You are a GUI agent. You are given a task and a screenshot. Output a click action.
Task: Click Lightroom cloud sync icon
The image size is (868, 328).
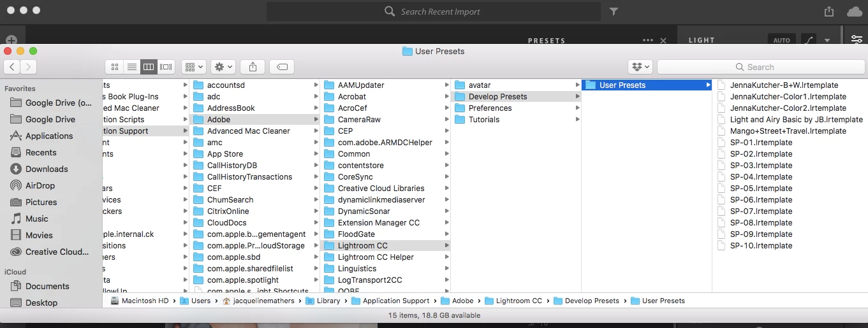pyautogui.click(x=855, y=11)
